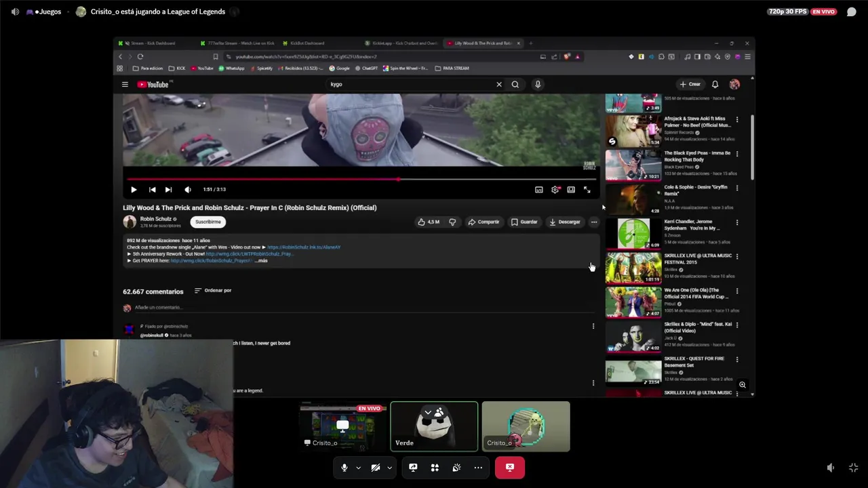Screen dimensions: 868x488
Task: Dislike the Prayer In C video
Action: click(452, 222)
